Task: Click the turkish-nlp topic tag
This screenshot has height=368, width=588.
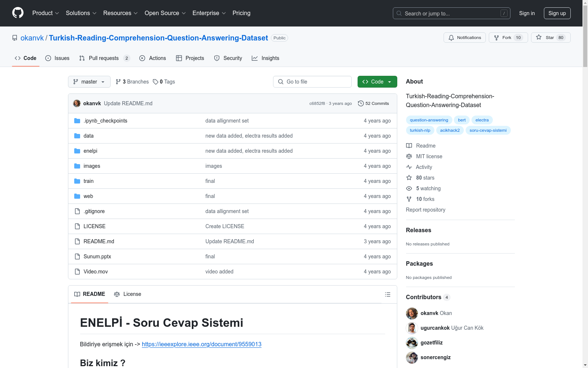Action: pos(420,130)
